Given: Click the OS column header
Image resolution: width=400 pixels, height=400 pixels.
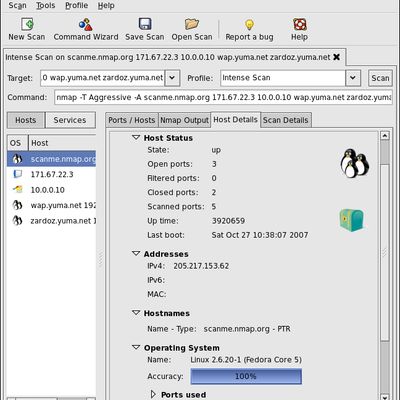Looking at the screenshot, I should click(18, 143).
